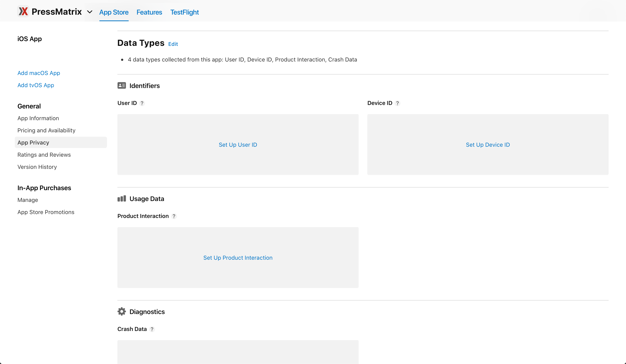
Task: Click the PressMatrix app logo icon
Action: [x=23, y=12]
